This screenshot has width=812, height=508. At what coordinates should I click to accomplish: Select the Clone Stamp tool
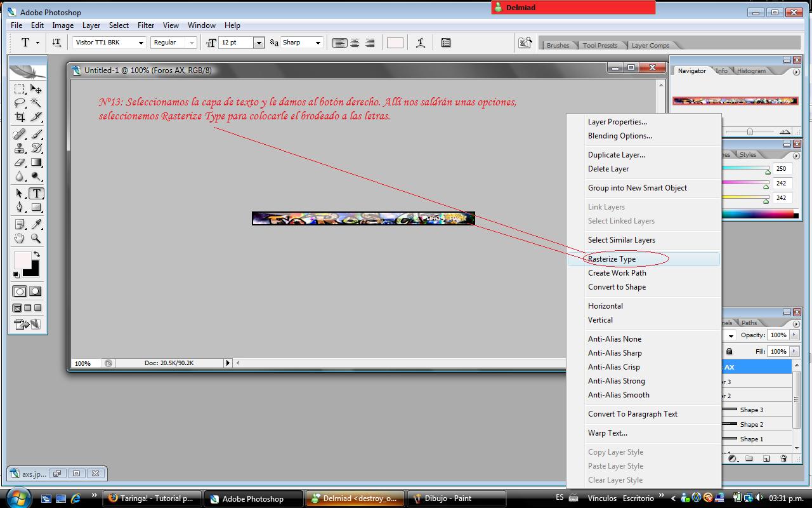[x=20, y=148]
